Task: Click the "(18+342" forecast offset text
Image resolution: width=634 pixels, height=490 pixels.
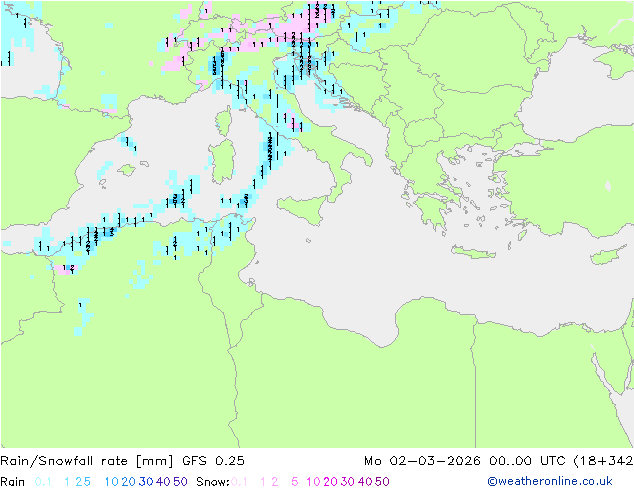Action: click(603, 461)
